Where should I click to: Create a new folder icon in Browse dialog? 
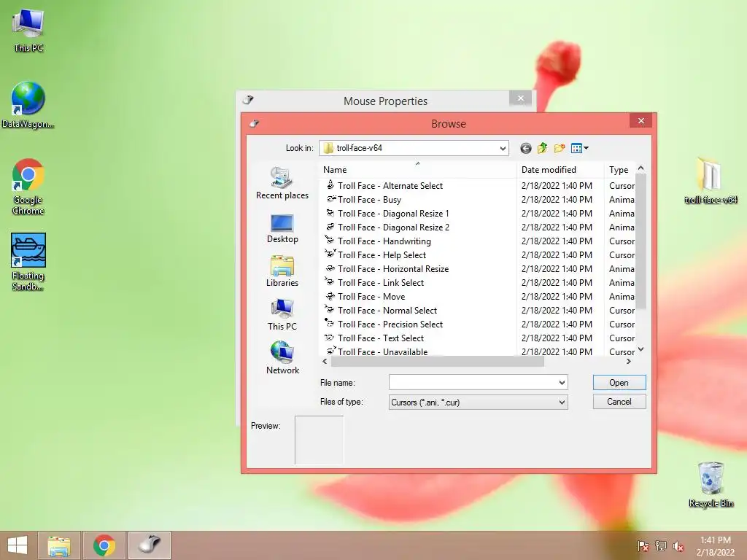(560, 148)
